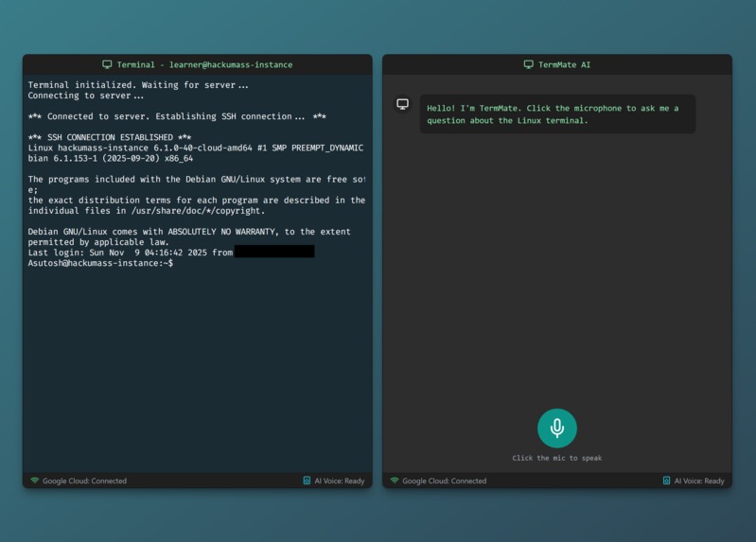This screenshot has width=756, height=542.
Task: Click 'AI Voice: Ready' text in Terminal panel
Action: [340, 481]
